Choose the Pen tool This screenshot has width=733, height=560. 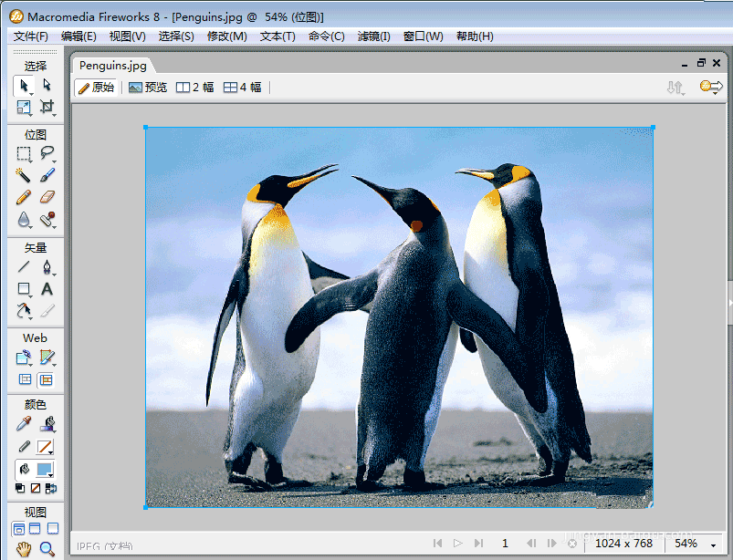point(47,267)
